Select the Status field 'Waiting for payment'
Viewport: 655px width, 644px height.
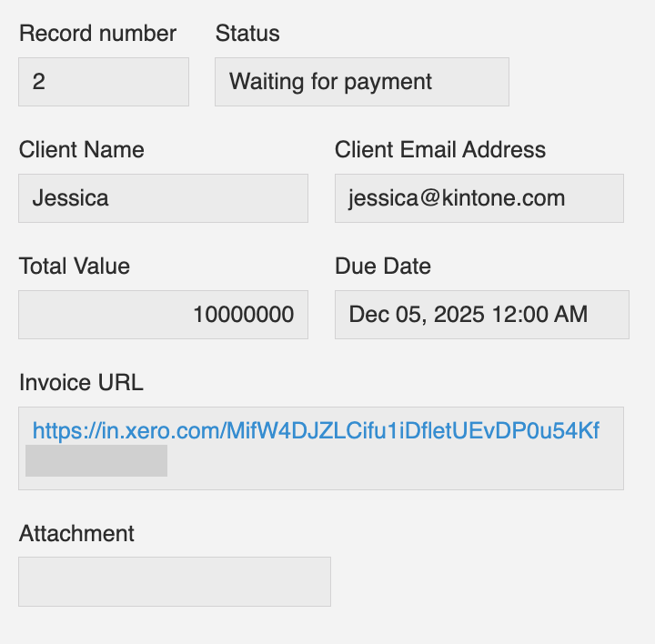pyautogui.click(x=361, y=82)
